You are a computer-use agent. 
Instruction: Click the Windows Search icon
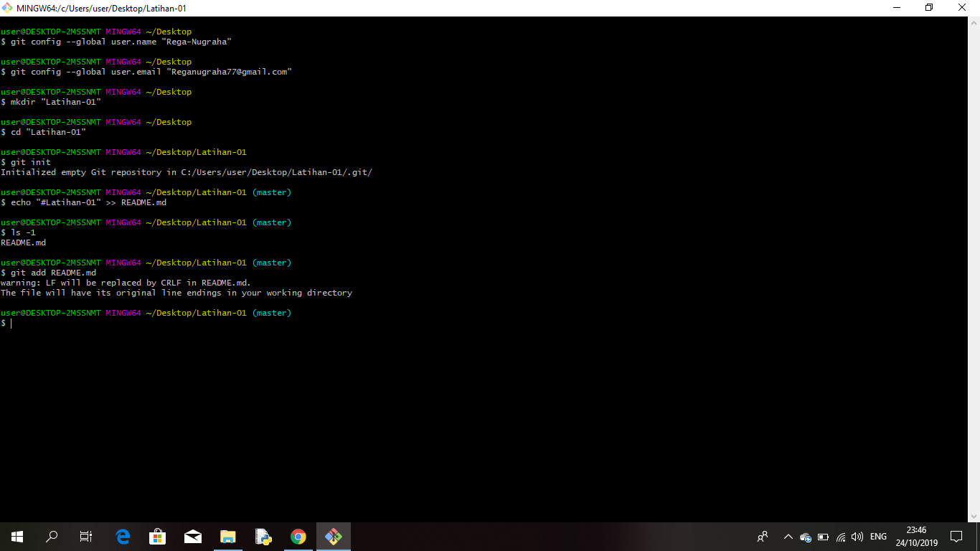51,536
